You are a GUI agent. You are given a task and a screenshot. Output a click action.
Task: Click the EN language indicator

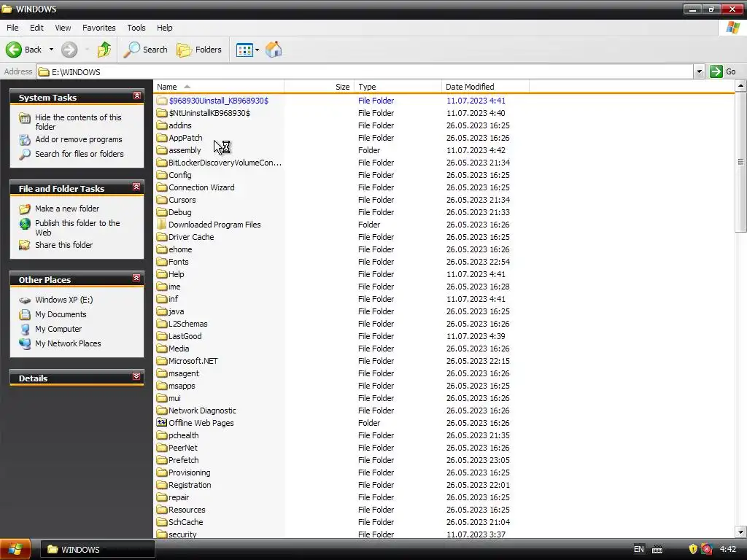tap(638, 550)
